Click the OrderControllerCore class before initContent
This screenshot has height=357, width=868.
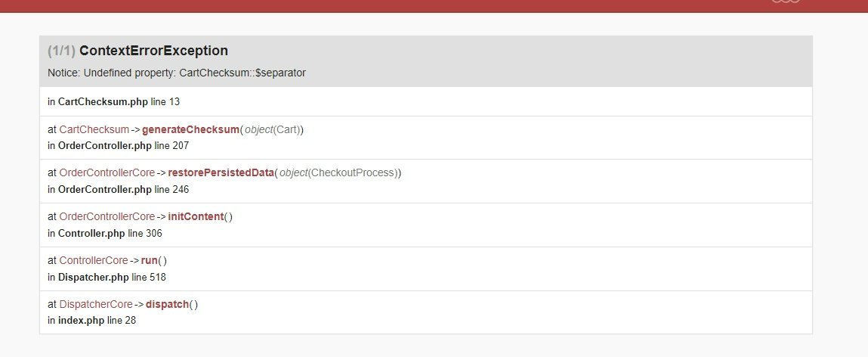tap(107, 217)
